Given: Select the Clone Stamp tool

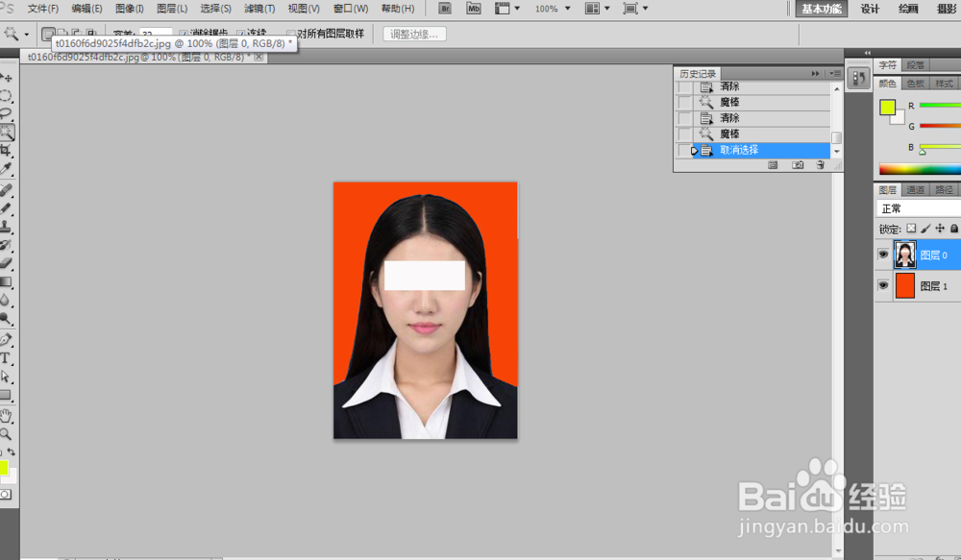Looking at the screenshot, I should click(6, 226).
